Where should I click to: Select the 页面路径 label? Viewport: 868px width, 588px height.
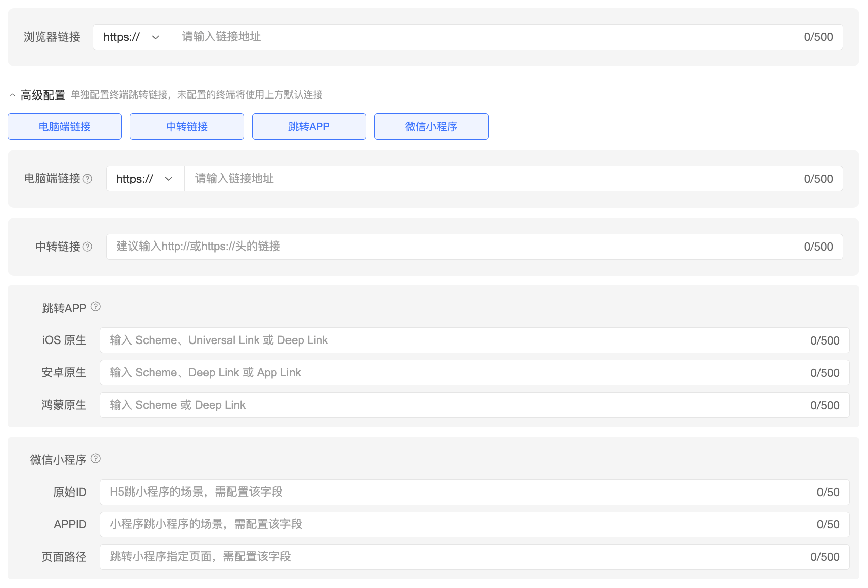(x=64, y=557)
